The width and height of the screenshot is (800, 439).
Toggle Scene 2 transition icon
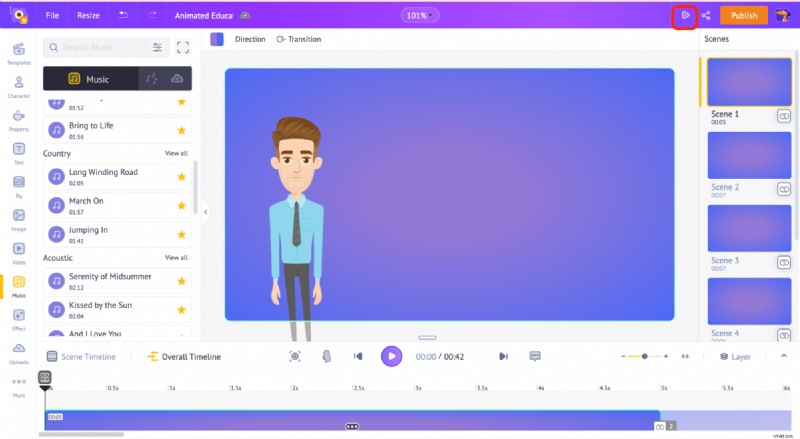tap(784, 189)
